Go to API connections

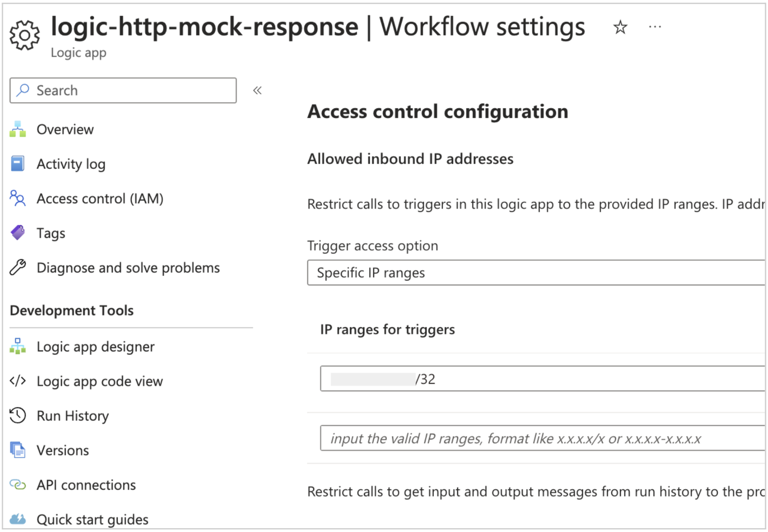(86, 485)
